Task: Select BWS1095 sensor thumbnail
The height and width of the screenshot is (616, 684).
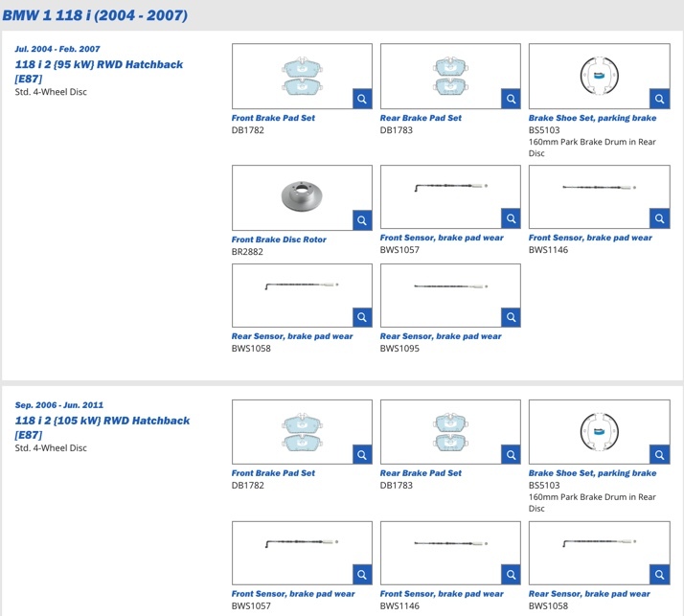Action: click(x=450, y=295)
